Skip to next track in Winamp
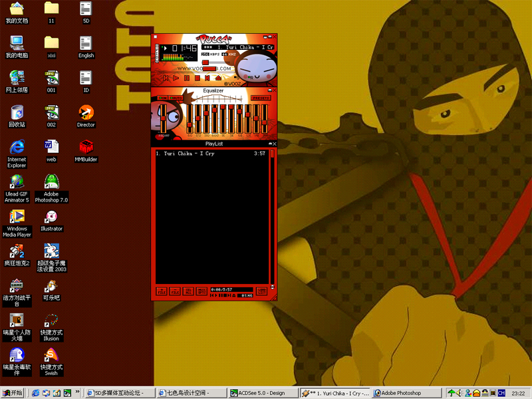 [207, 78]
